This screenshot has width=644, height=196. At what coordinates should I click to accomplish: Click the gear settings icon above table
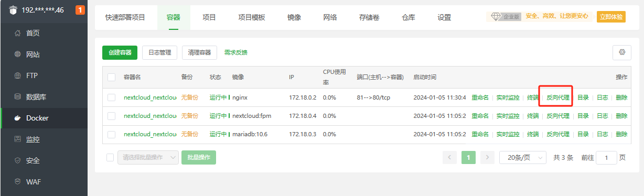pyautogui.click(x=622, y=52)
